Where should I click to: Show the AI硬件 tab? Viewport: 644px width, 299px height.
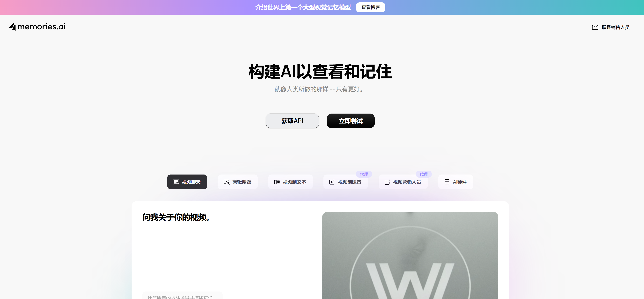click(456, 182)
